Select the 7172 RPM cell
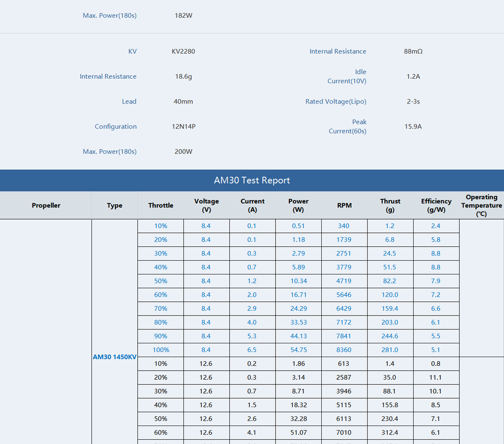 click(344, 322)
